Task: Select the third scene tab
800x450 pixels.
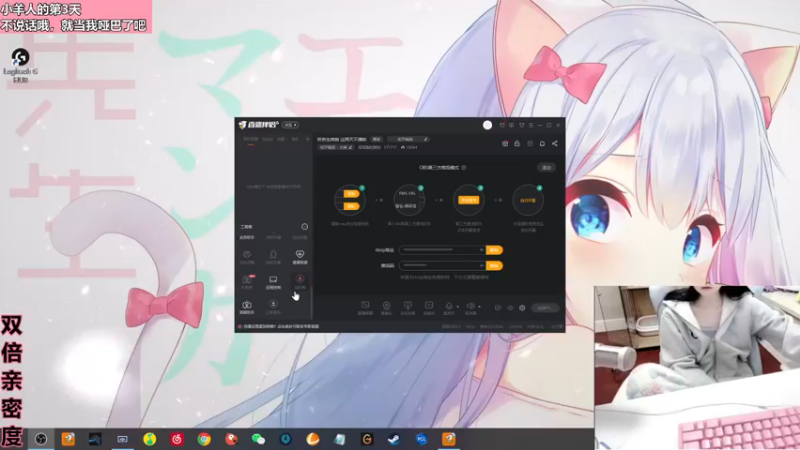Action: tap(281, 139)
